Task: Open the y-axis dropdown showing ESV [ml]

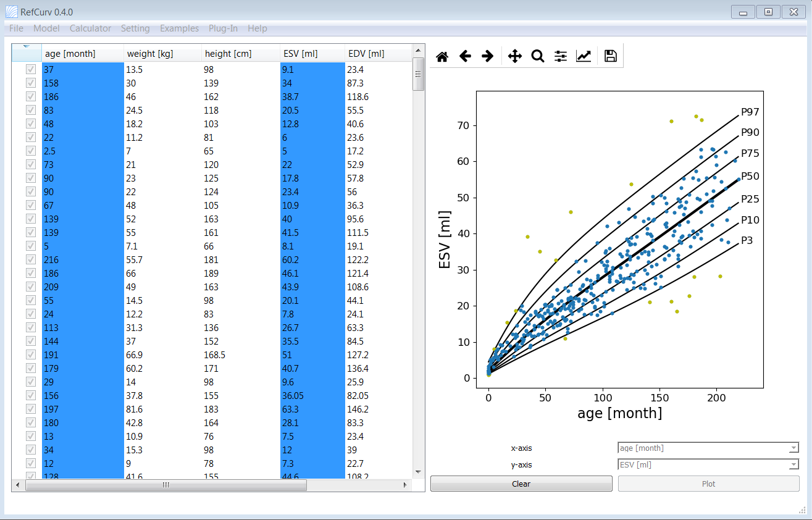Action: point(708,464)
